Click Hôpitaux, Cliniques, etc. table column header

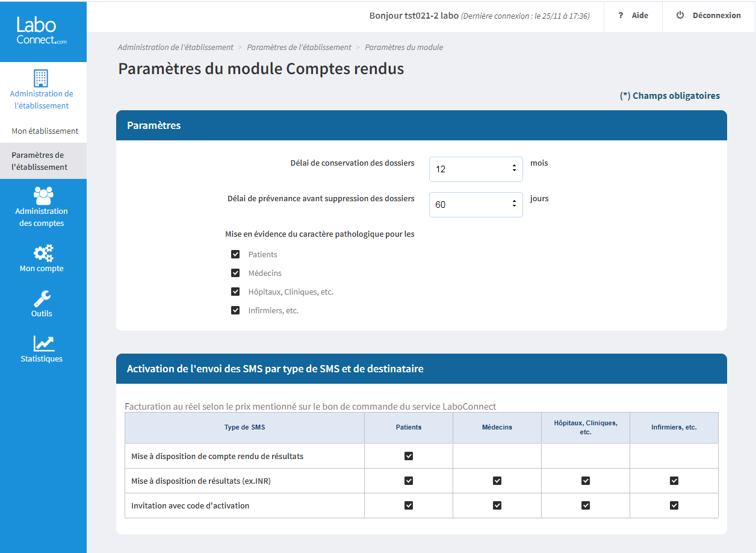[x=586, y=428]
